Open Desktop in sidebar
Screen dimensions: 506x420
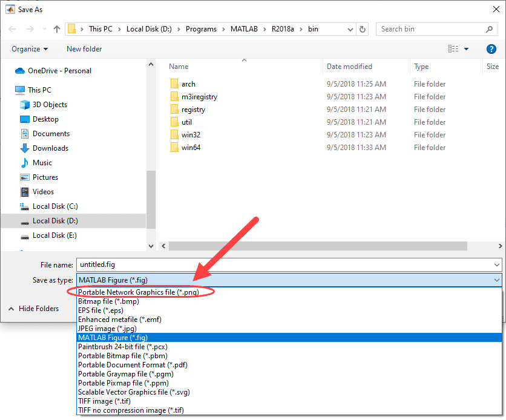pos(39,119)
